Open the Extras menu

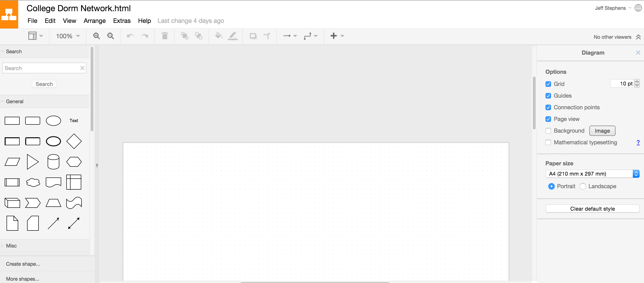click(122, 21)
